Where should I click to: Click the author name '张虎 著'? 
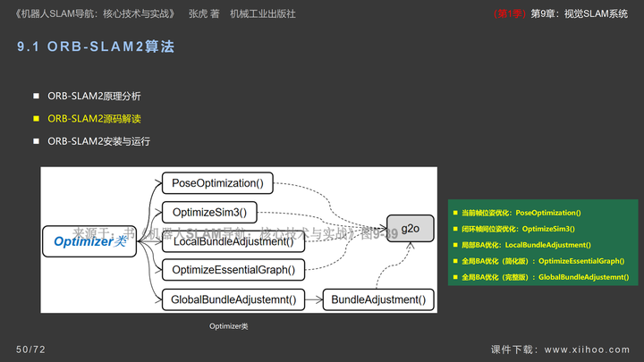coord(204,14)
